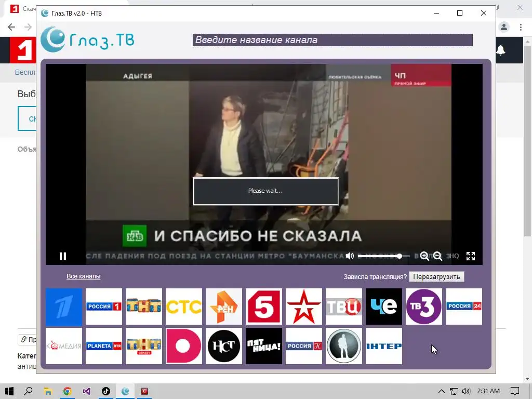The height and width of the screenshot is (399, 532).
Task: Select the Первый канал channel tile
Action: pos(64,307)
